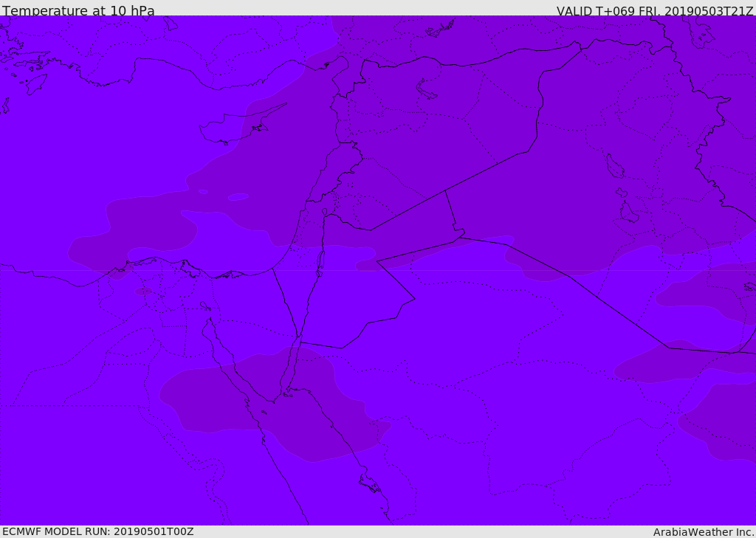
Task: Click the Syria–Iraq border line
Action: (x=487, y=169)
